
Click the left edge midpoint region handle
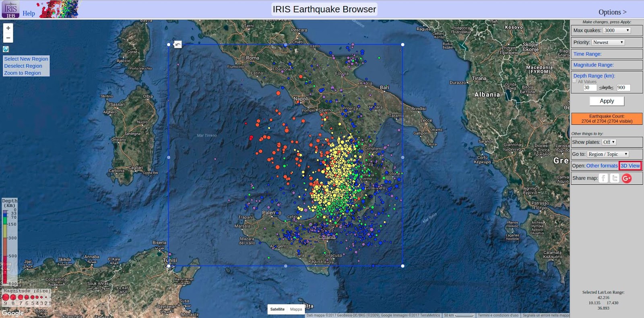169,157
